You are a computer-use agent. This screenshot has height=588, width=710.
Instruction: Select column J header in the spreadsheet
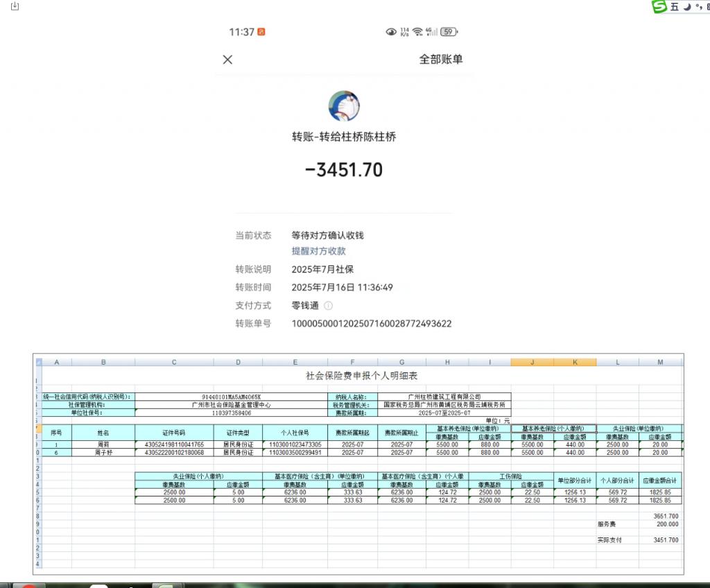tap(532, 362)
